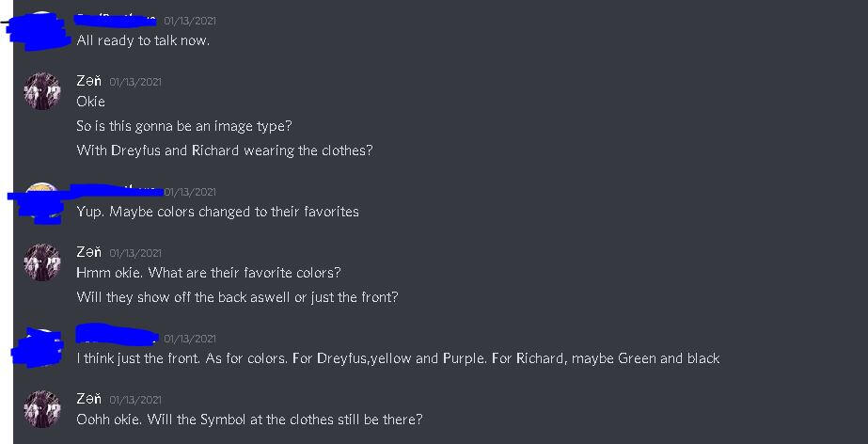
Task: Click the timestamp above "All ready to talk now."
Action: point(190,21)
